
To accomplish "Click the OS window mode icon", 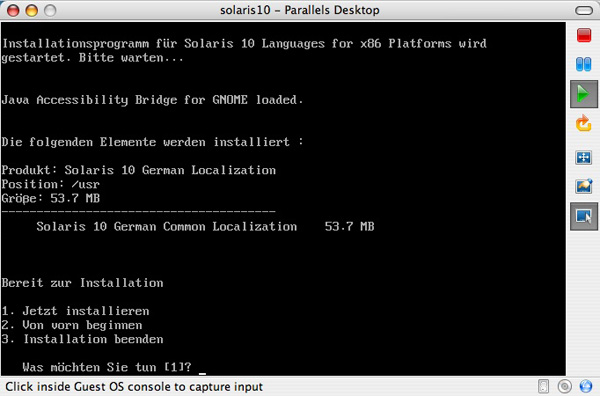I will tap(584, 216).
